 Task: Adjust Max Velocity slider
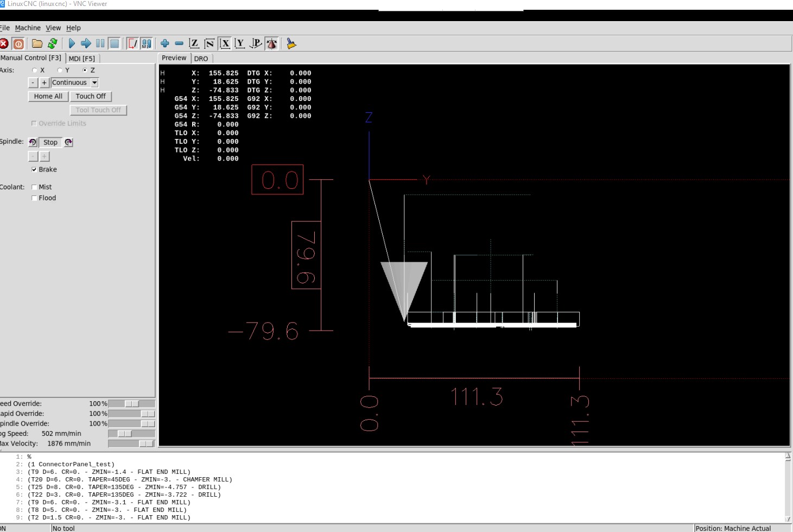(x=131, y=444)
